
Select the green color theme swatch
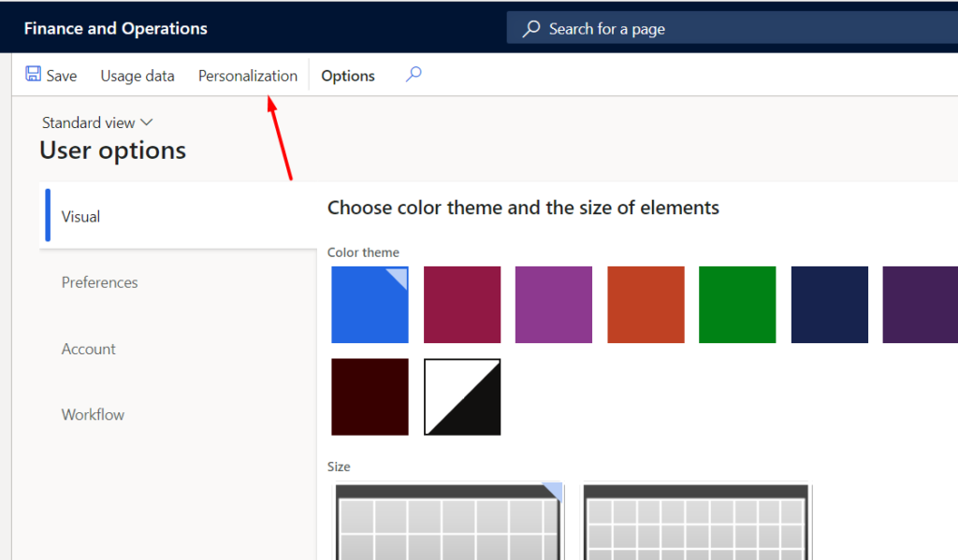coord(737,304)
